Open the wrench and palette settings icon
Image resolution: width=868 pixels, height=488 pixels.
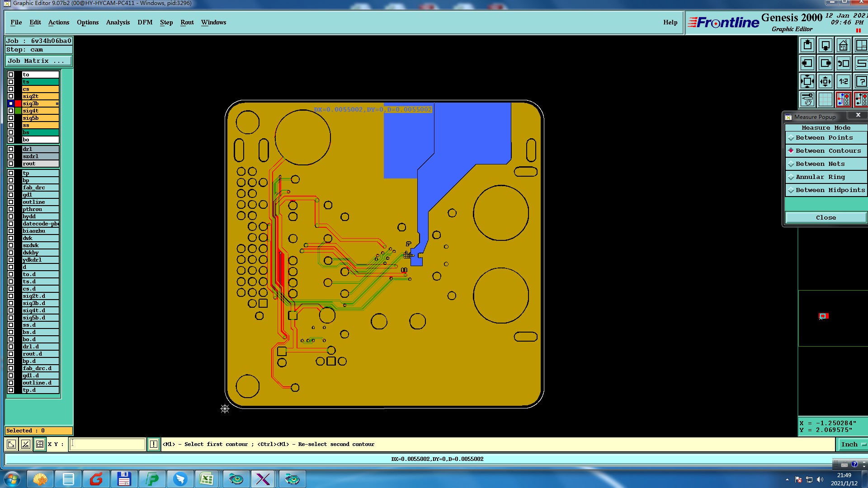point(807,99)
